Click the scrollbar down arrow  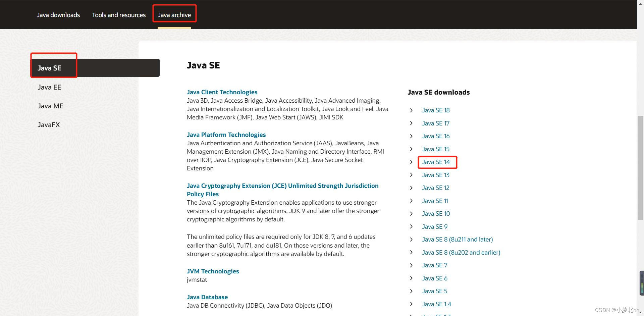[x=640, y=313]
